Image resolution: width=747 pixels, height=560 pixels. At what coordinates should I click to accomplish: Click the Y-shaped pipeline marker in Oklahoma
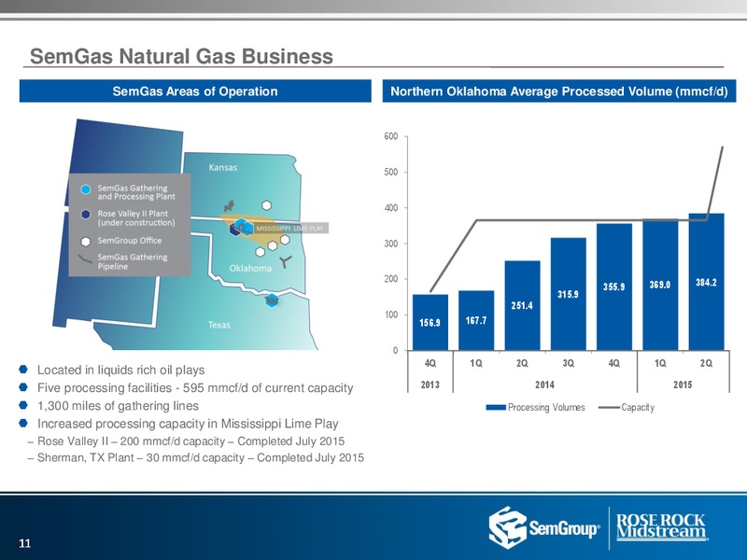286,261
